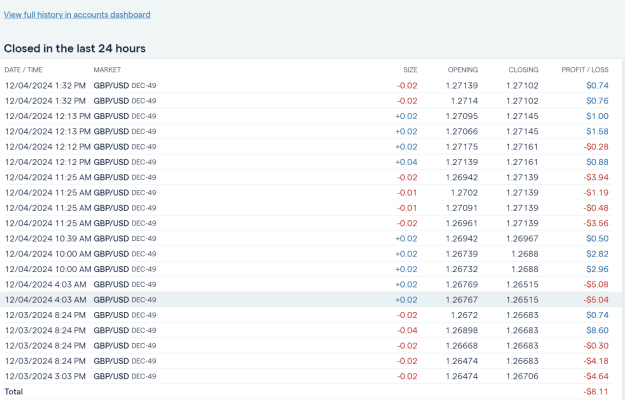Click the SIZE column header
This screenshot has width=625, height=400.
coord(410,70)
